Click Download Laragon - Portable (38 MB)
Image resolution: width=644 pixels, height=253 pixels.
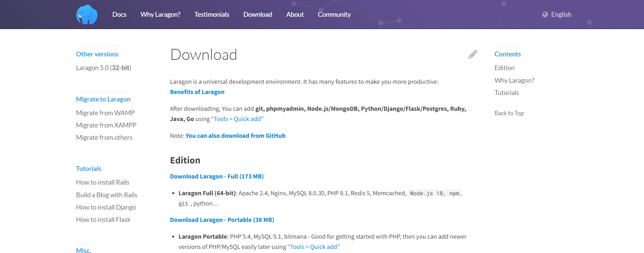[x=222, y=220]
